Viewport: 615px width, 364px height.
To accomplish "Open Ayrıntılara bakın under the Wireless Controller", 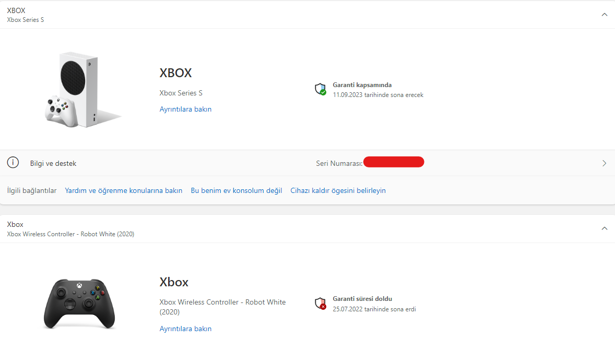I will coord(185,329).
